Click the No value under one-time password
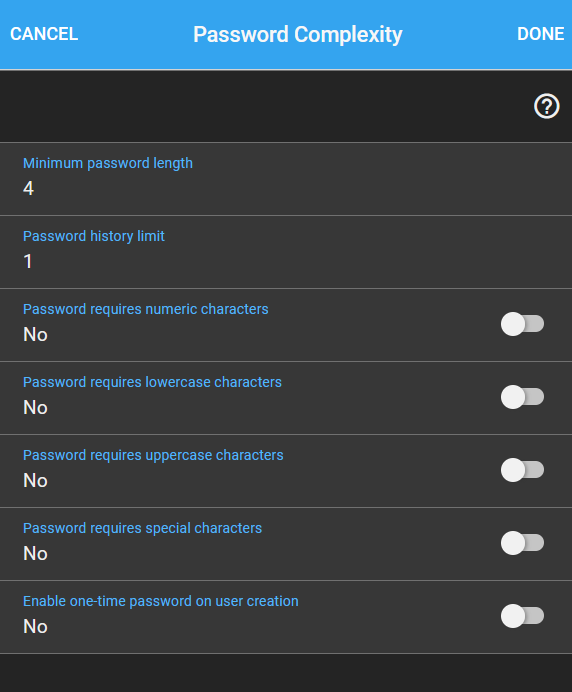The height and width of the screenshot is (692, 572). [x=35, y=626]
